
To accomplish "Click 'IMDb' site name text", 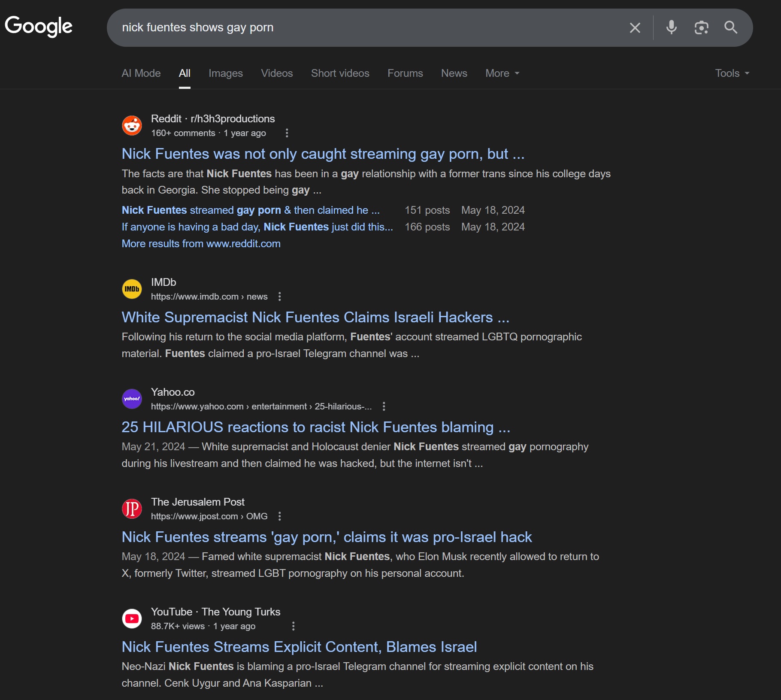I will (163, 282).
